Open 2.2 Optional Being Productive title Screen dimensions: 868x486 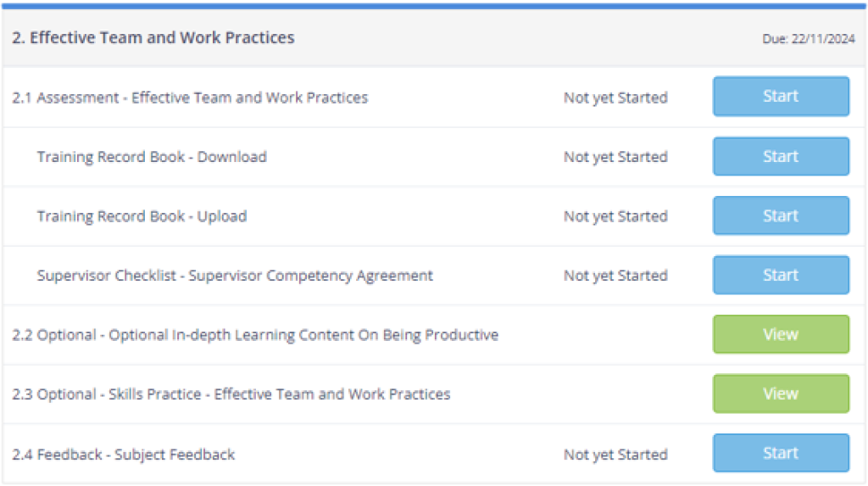point(255,335)
